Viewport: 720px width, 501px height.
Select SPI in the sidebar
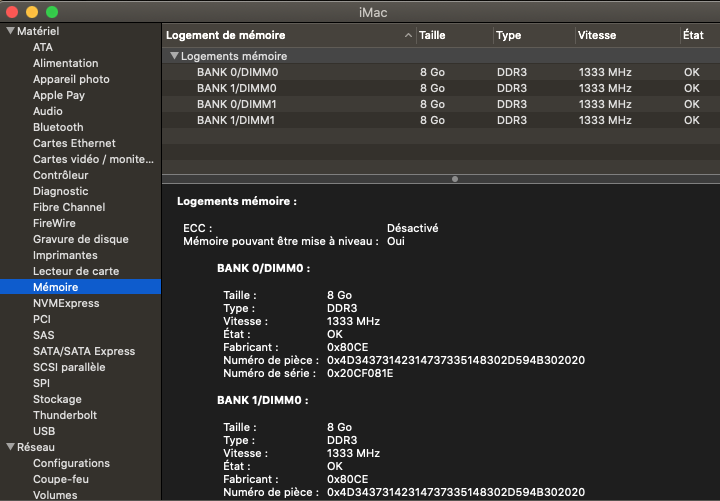click(x=41, y=383)
